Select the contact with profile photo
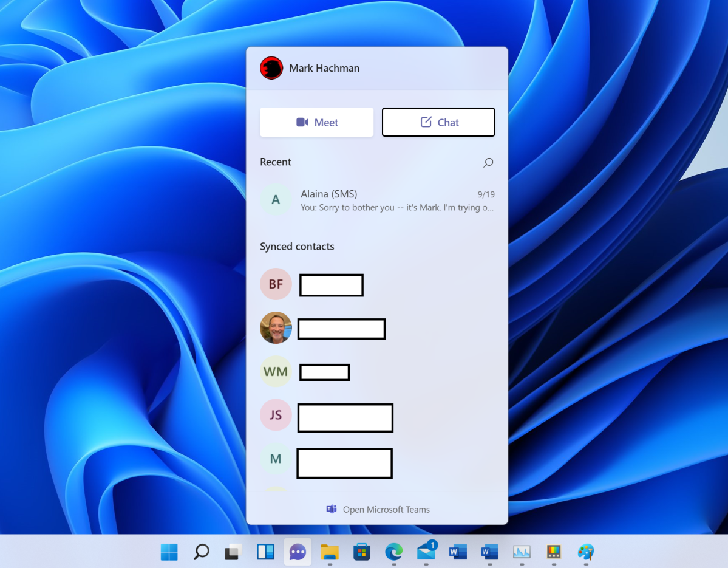This screenshot has height=568, width=728. (276, 327)
